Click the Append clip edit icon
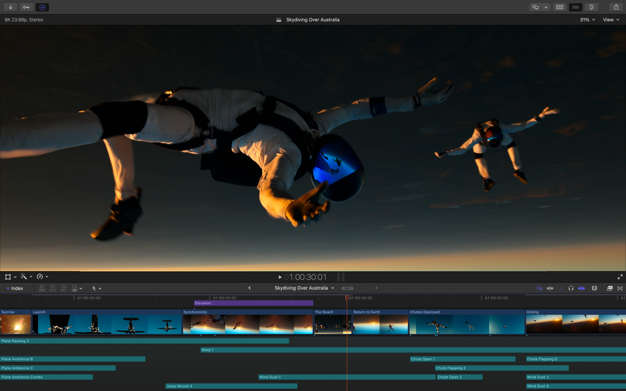 (63, 288)
